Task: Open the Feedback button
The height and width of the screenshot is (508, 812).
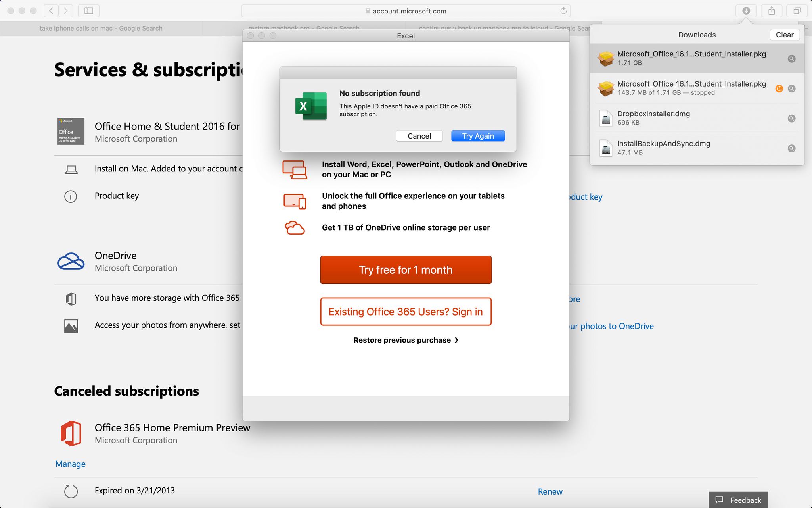Action: (x=738, y=500)
